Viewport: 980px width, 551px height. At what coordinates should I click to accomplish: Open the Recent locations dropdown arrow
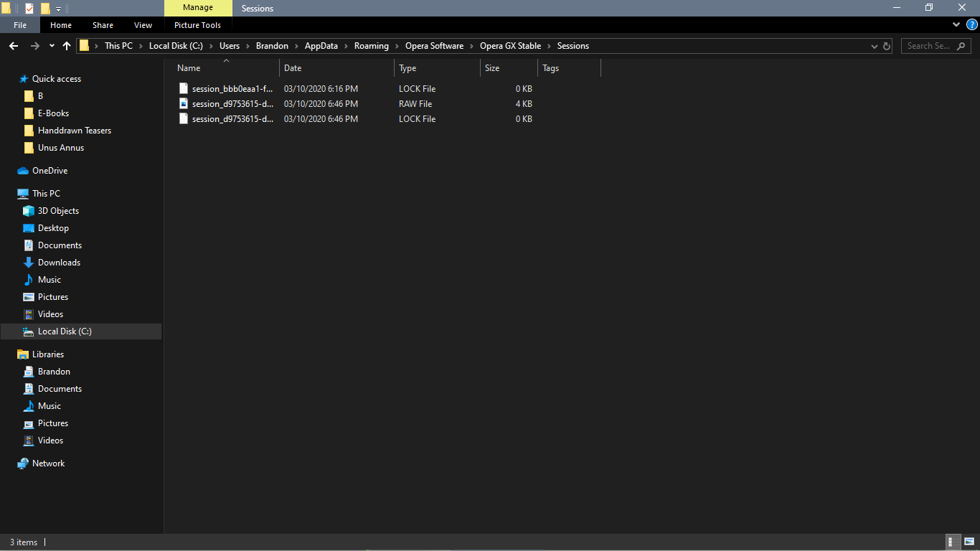(52, 46)
